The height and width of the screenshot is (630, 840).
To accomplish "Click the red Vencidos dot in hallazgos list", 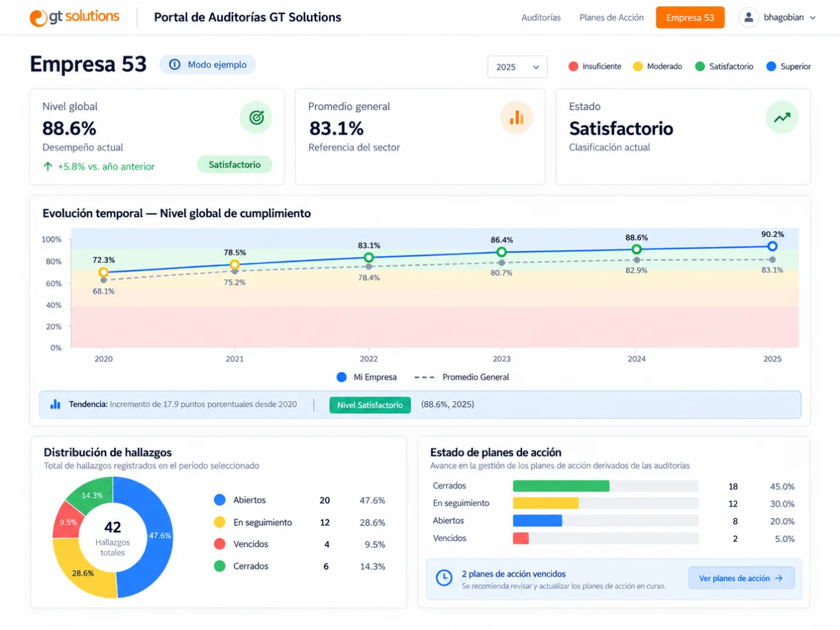I will pos(220,544).
